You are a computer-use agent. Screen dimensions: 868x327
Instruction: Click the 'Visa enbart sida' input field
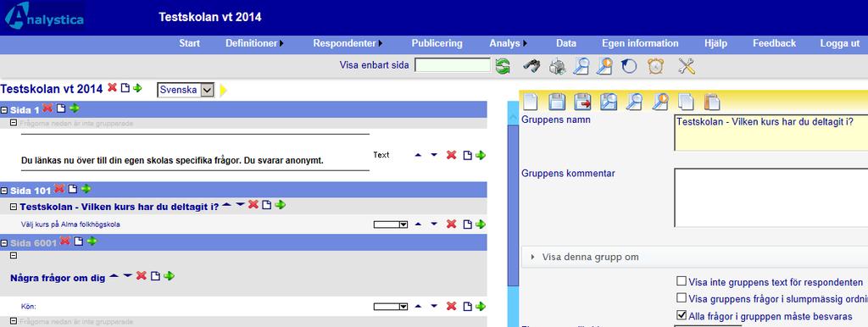453,65
